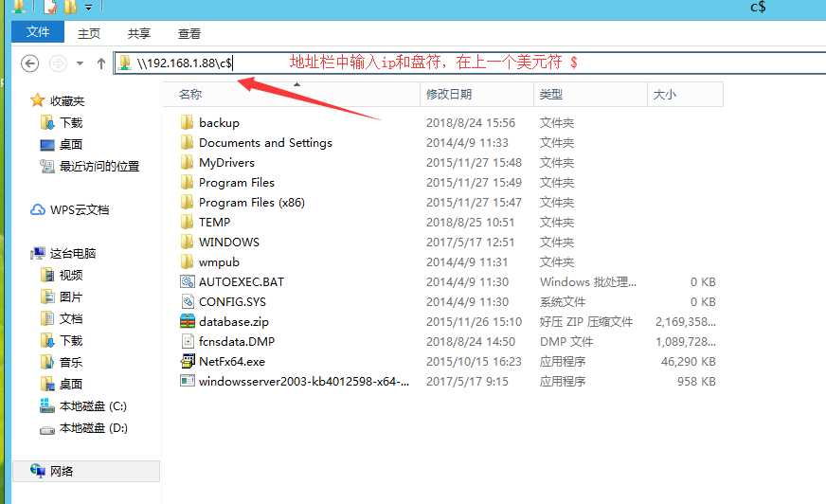Select the database.zip archive icon

pyautogui.click(x=187, y=321)
